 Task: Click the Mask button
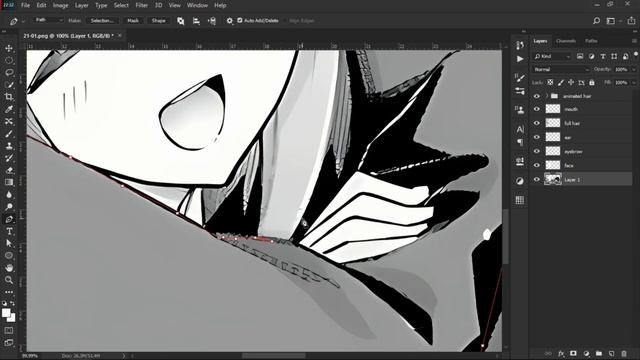tap(133, 20)
